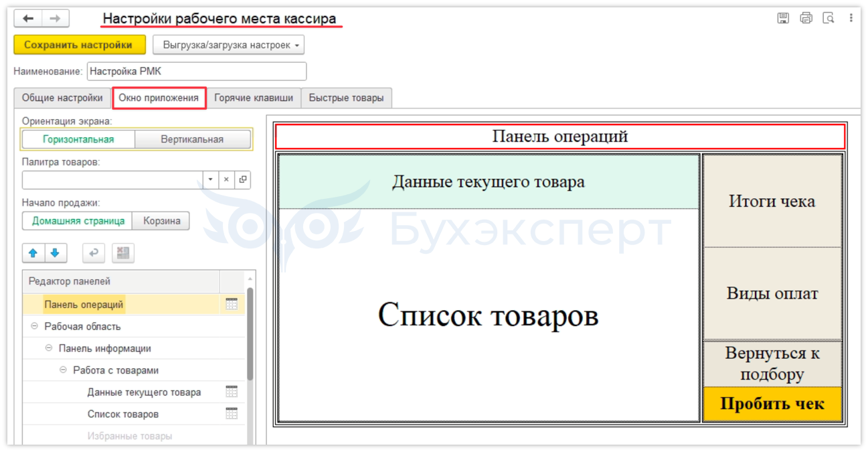The width and height of the screenshot is (868, 452).
Task: Click the Палитра товаров input field
Action: (x=112, y=179)
